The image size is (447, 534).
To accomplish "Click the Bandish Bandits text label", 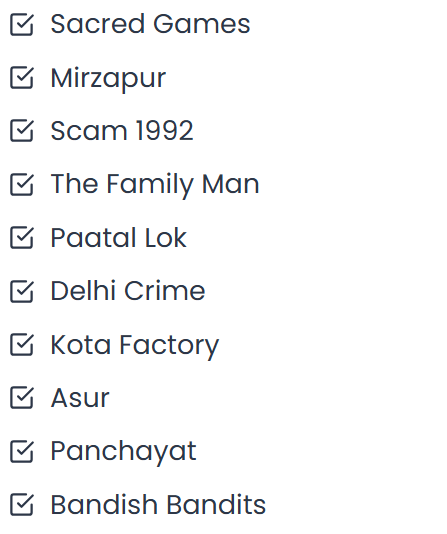I will pos(158,504).
